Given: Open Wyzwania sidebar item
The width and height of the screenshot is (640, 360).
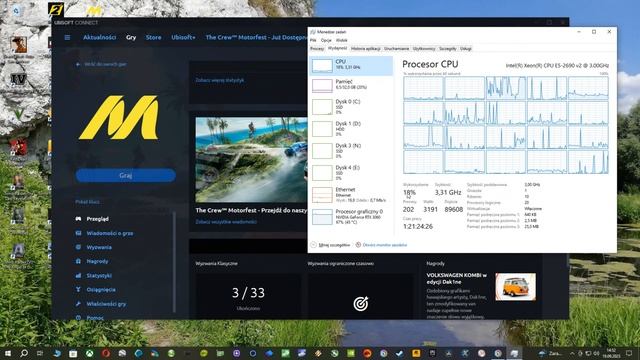Looking at the screenshot, I should coord(93,247).
